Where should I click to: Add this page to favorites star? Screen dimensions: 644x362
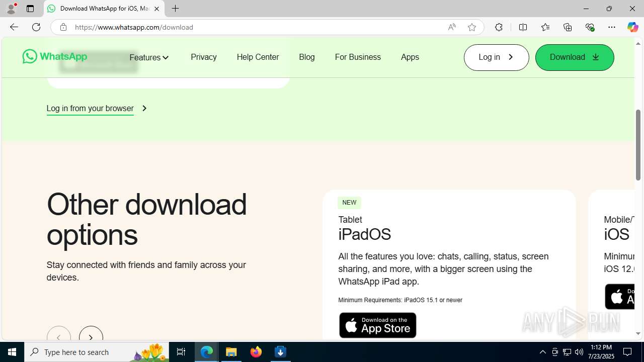472,27
